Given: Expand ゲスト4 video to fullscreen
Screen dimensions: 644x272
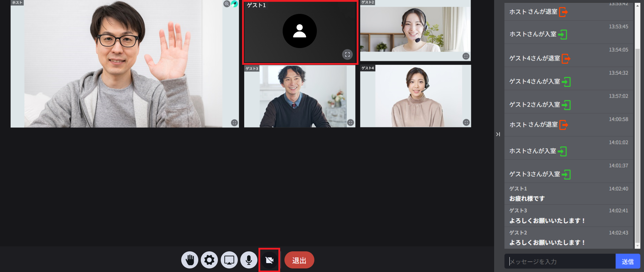Looking at the screenshot, I should click(x=466, y=122).
